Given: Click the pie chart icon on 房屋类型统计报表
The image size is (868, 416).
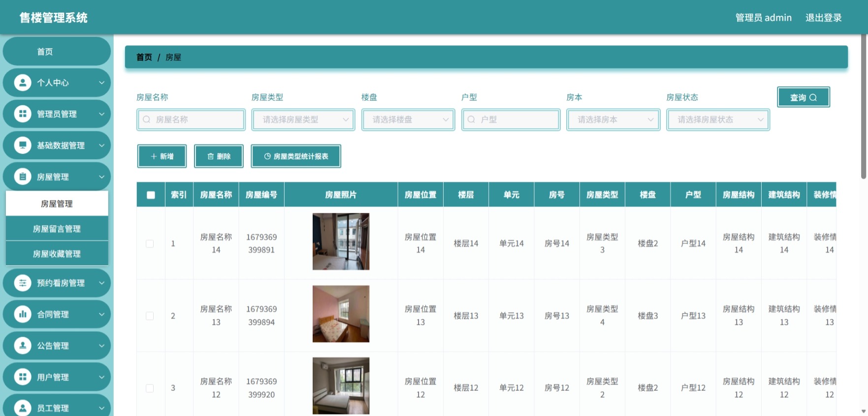Looking at the screenshot, I should (x=267, y=156).
